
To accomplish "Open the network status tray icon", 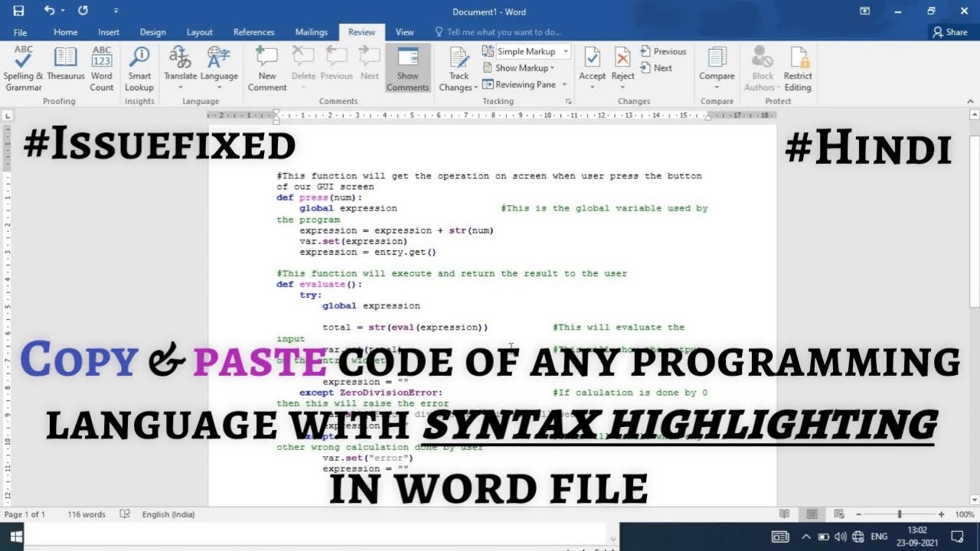I will tap(858, 536).
